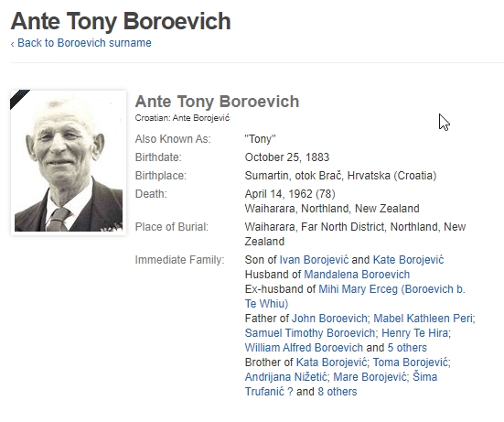This screenshot has height=422, width=504.
Task: Open Andrijana Nižetić's profile
Action: (x=285, y=376)
